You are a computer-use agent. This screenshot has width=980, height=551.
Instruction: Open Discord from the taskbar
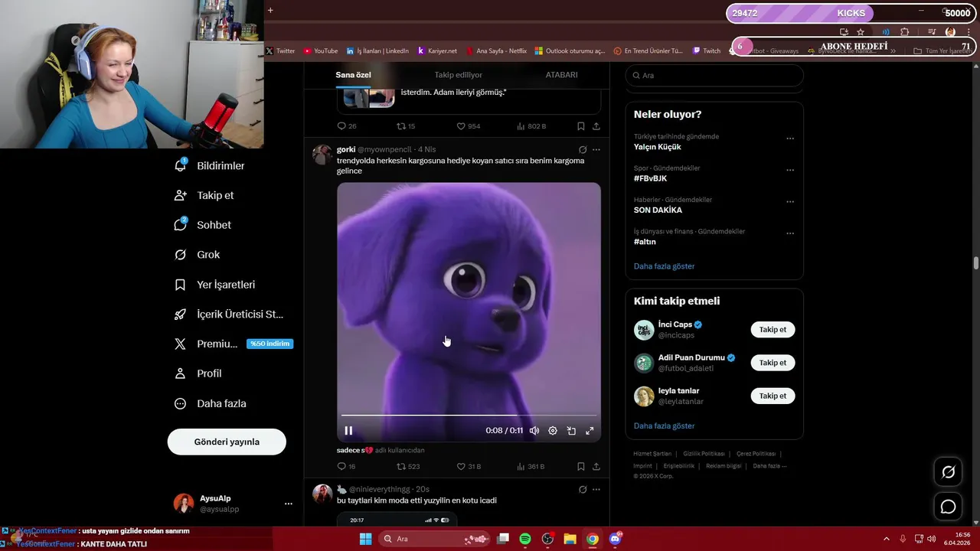[615, 539]
